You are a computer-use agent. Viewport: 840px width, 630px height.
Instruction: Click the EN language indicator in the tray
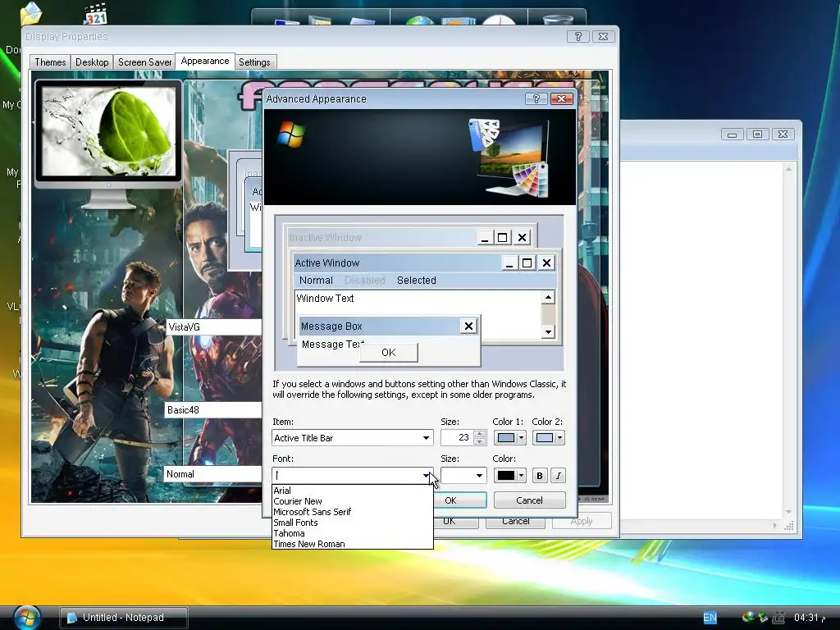pos(710,618)
